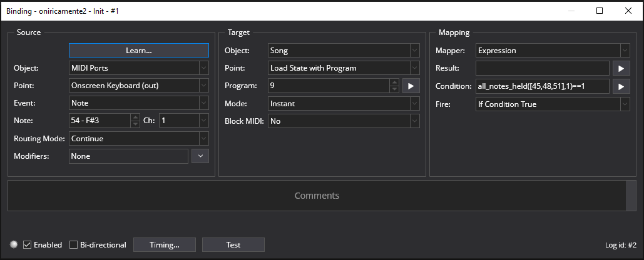Viewport: 644px width, 260px height.
Task: Click the play arrow beside Program field
Action: pyautogui.click(x=411, y=86)
